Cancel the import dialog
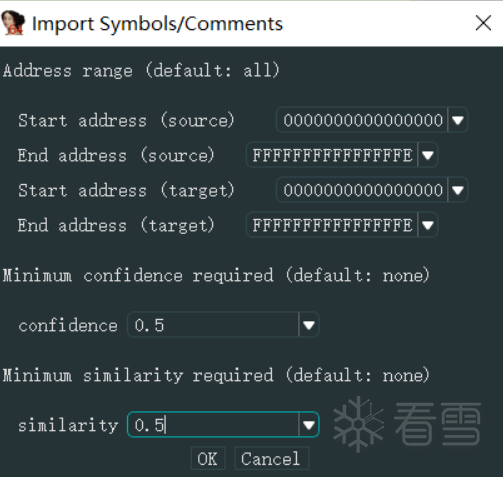Image resolution: width=503 pixels, height=477 pixels. click(271, 459)
